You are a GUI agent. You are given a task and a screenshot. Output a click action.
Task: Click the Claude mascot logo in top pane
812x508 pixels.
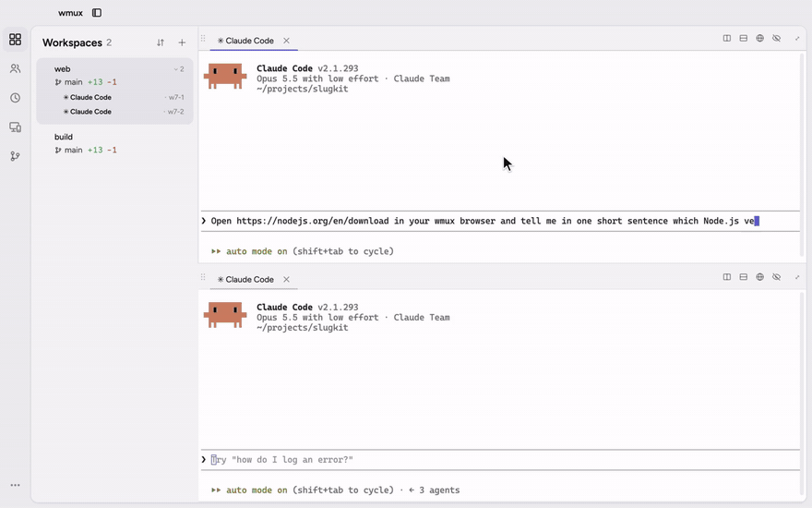[225, 76]
